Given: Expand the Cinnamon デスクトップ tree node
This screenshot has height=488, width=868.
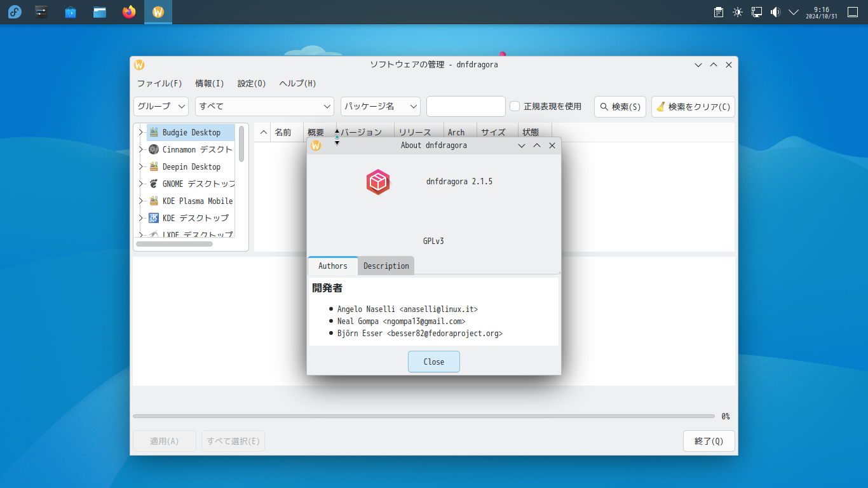Looking at the screenshot, I should 141,149.
